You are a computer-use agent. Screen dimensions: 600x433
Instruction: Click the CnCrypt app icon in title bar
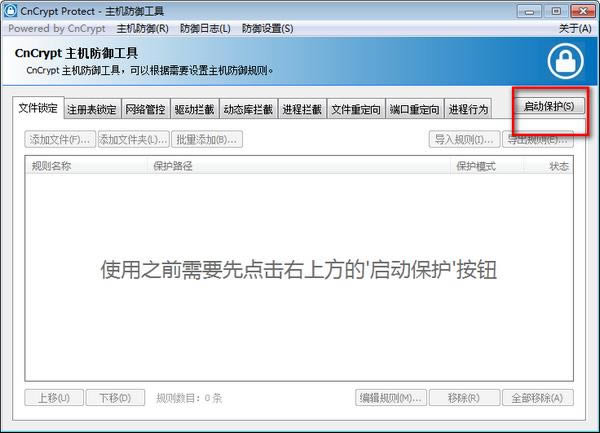tap(10, 10)
